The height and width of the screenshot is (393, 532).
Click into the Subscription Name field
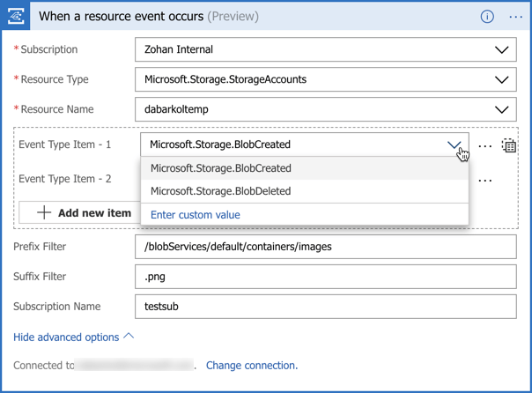click(x=326, y=307)
